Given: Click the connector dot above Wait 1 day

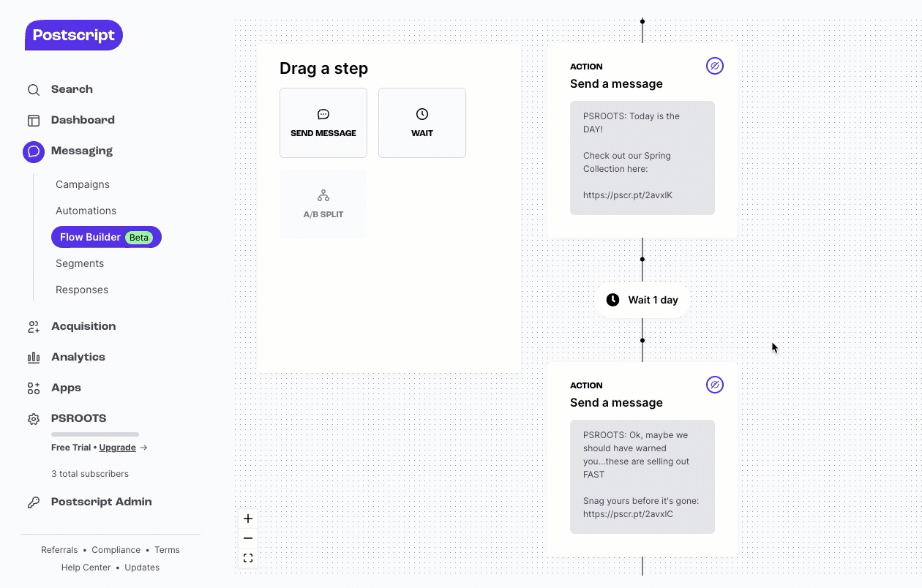Looking at the screenshot, I should pyautogui.click(x=642, y=259).
